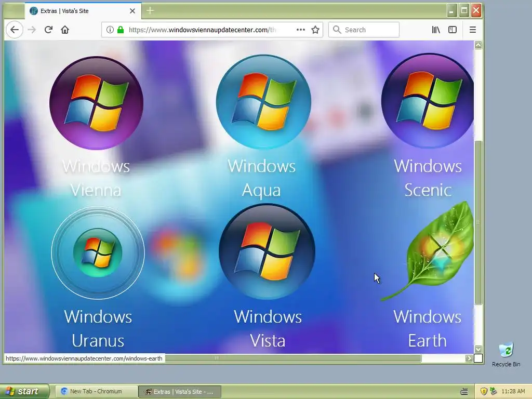
Task: Toggle the browser sidebar
Action: (x=453, y=30)
